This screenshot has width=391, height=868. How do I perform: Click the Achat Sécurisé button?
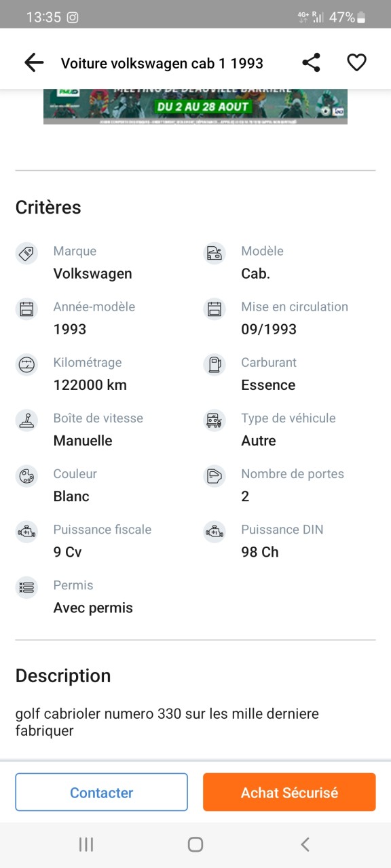tap(289, 792)
